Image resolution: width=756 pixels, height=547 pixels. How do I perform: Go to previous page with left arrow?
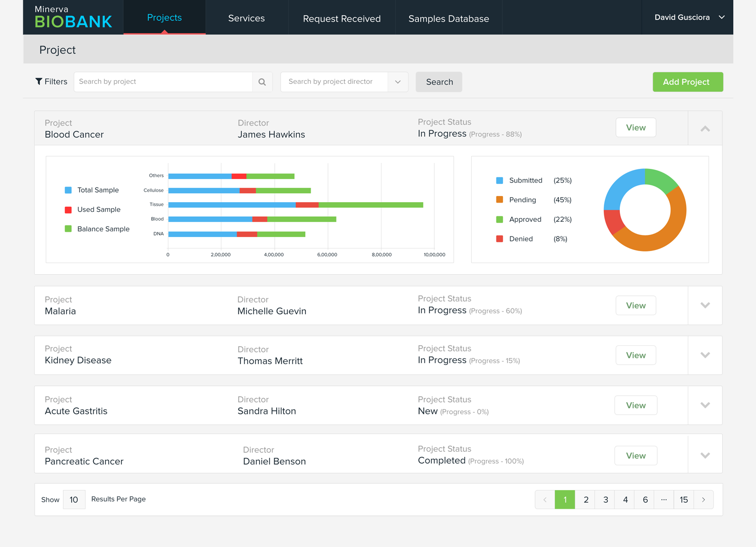pos(545,500)
